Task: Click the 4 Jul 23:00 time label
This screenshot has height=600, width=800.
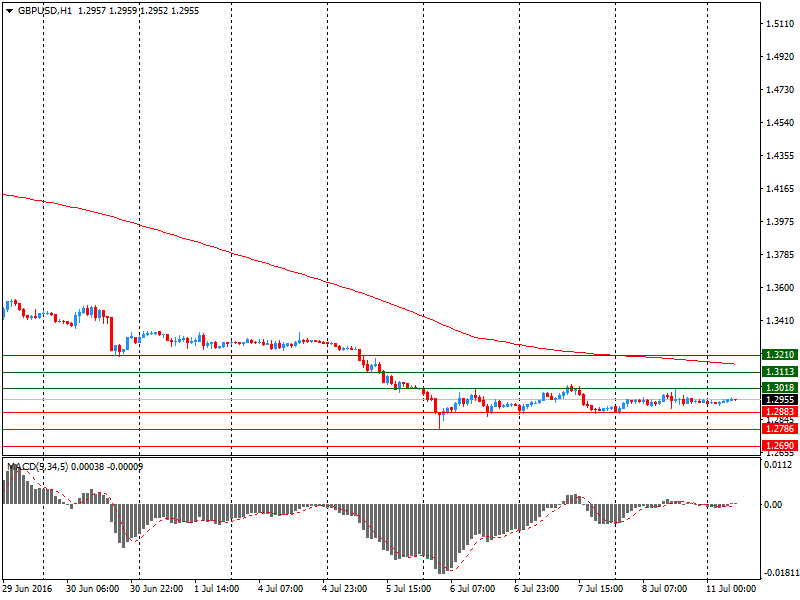Action: (344, 589)
